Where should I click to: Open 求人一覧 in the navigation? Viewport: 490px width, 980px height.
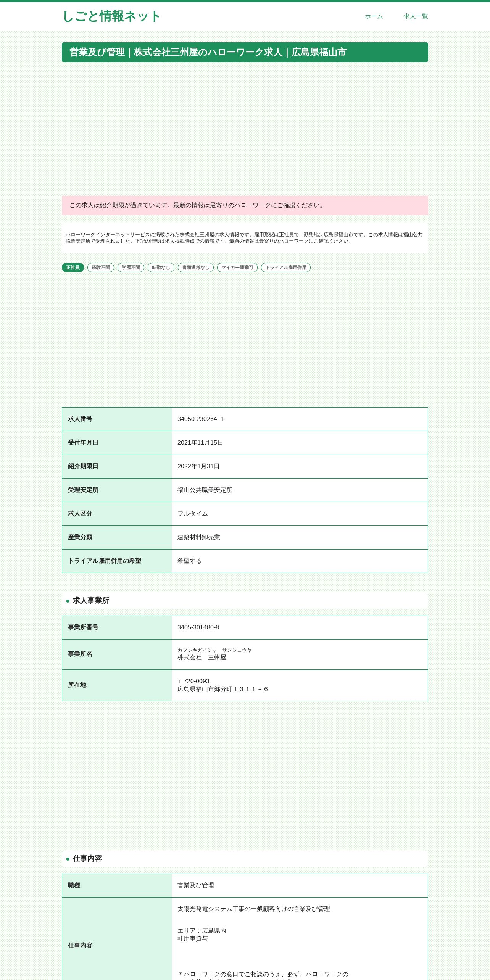click(416, 16)
